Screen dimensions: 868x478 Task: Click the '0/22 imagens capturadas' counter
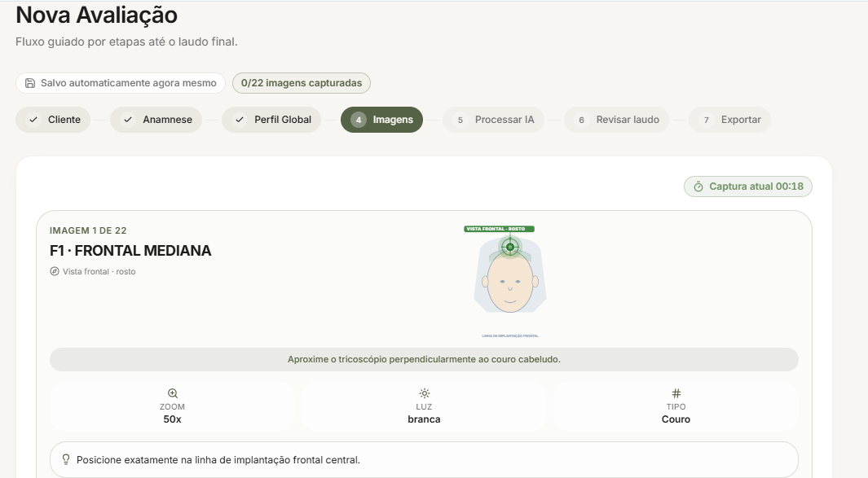(301, 83)
